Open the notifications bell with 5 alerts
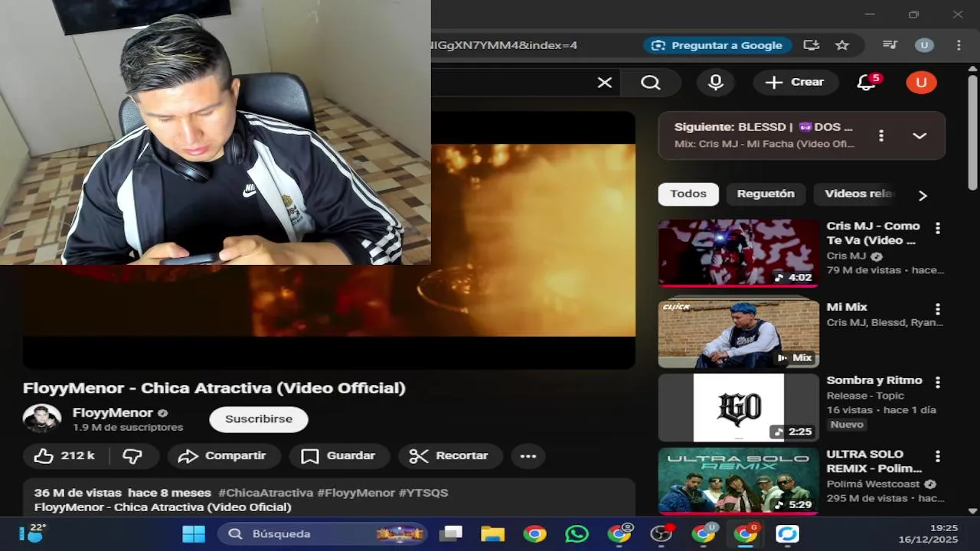Screen dimensions: 980x551 [x=867, y=83]
